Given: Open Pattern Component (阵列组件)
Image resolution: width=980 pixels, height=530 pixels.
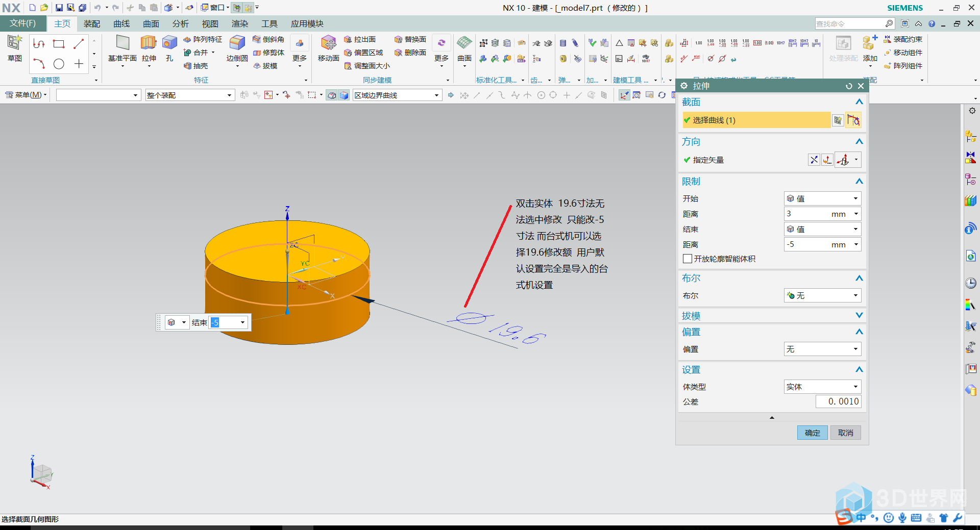Looking at the screenshot, I should (x=903, y=66).
